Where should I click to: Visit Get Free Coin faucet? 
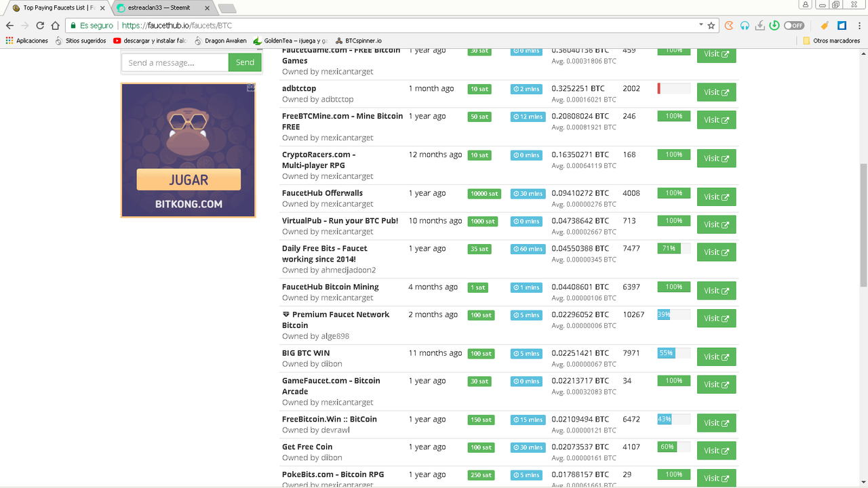coord(716,451)
